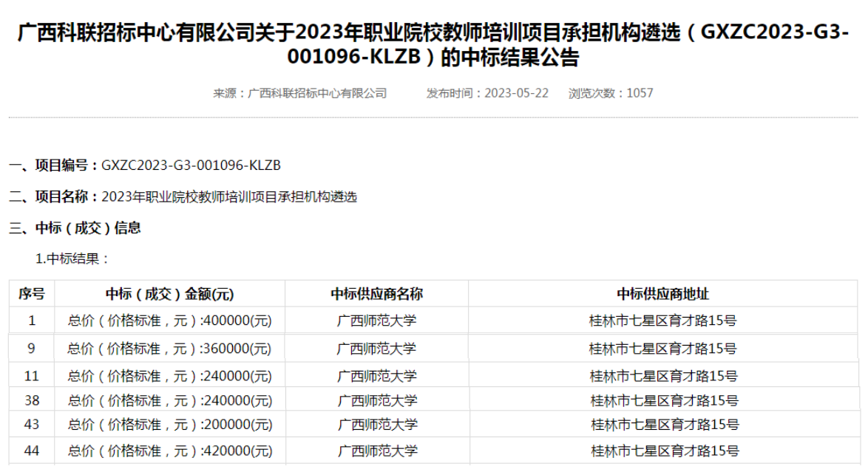Click the sequence number cell 43
Viewport: 868px width, 469px height.
32,424
